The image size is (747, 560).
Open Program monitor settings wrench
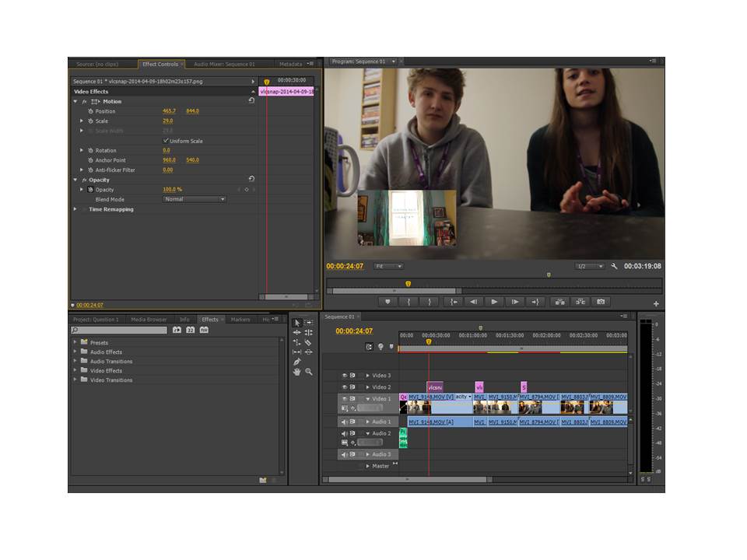[614, 266]
